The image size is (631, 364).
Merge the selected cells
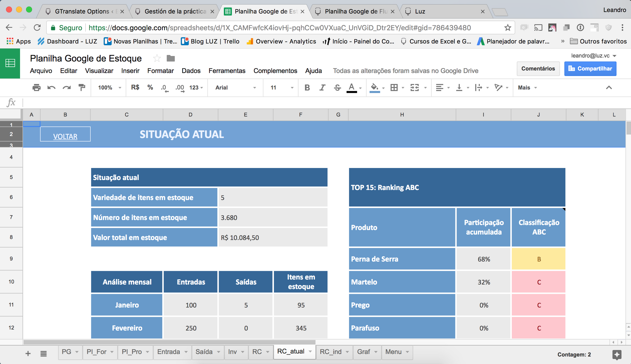pyautogui.click(x=415, y=88)
